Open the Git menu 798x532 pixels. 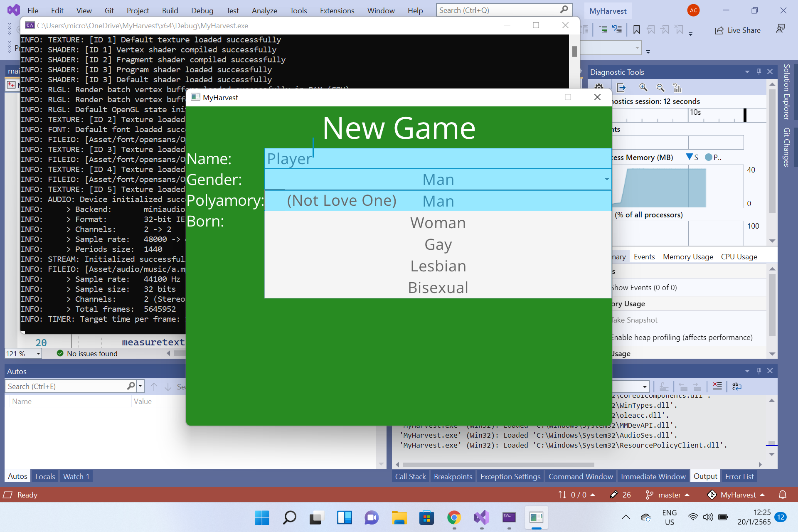coord(109,10)
